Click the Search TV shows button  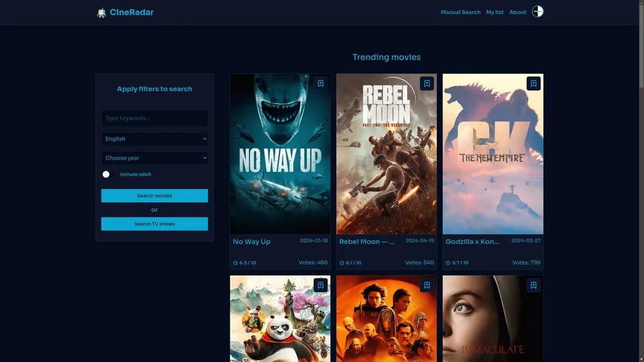(155, 224)
